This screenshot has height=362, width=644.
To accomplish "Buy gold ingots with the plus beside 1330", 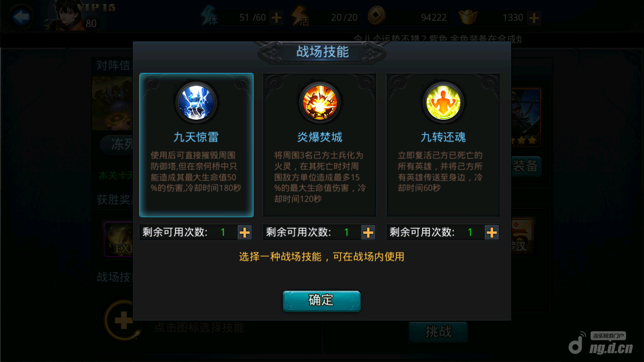I will (x=534, y=18).
